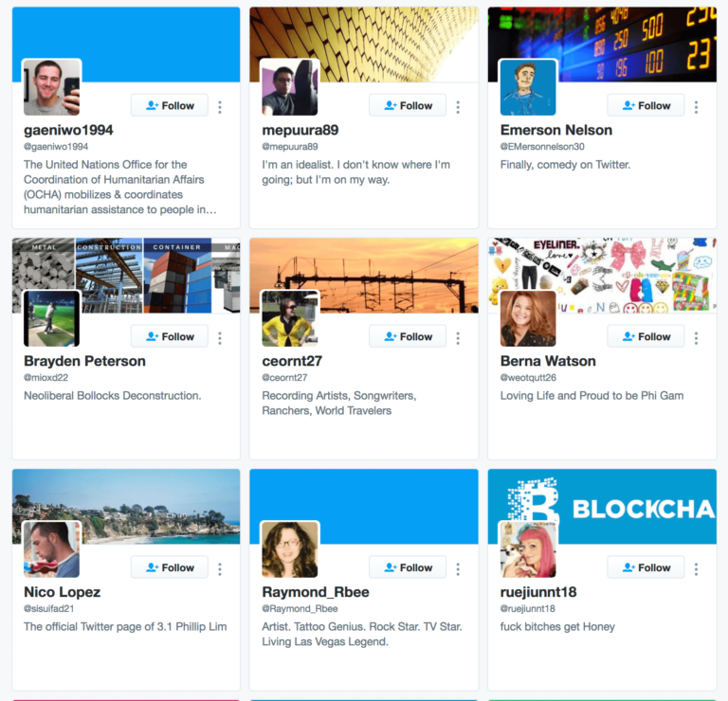Show more options for ceornt27
This screenshot has width=728, height=701.
click(x=458, y=338)
